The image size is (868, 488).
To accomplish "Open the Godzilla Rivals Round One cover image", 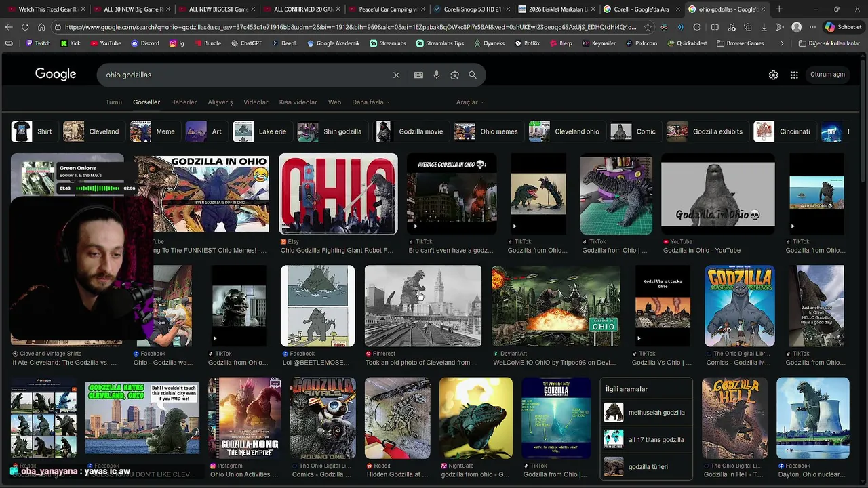I will tap(323, 418).
